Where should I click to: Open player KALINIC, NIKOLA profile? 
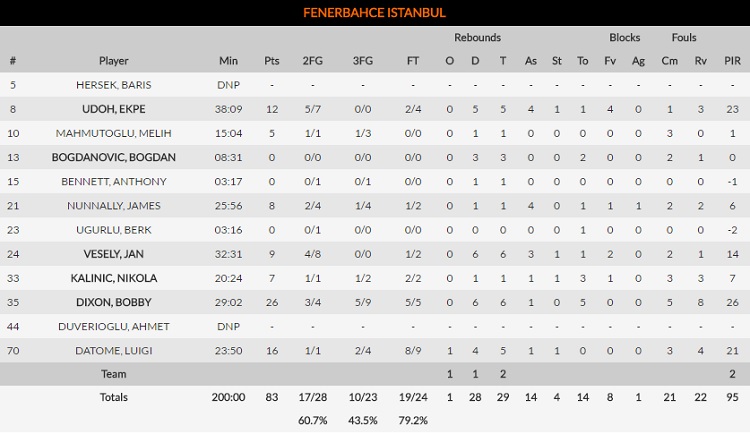114,278
